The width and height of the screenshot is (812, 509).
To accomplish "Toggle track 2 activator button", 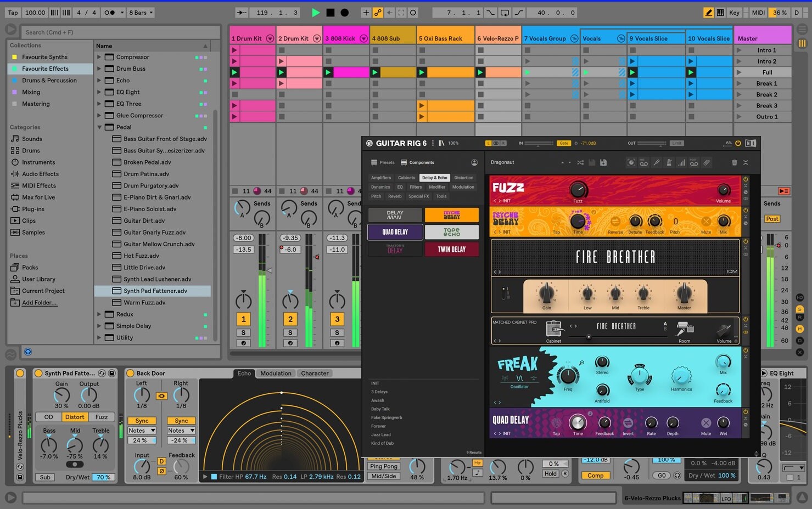I will pyautogui.click(x=290, y=319).
